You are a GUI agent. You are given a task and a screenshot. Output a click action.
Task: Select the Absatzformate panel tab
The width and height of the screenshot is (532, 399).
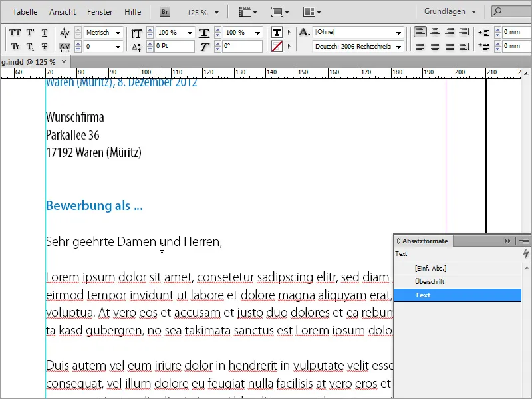tap(423, 241)
